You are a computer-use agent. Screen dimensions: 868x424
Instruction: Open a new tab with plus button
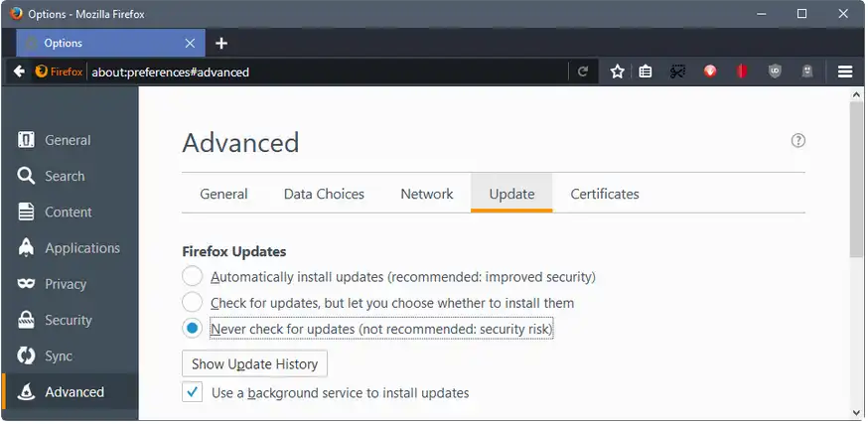220,43
